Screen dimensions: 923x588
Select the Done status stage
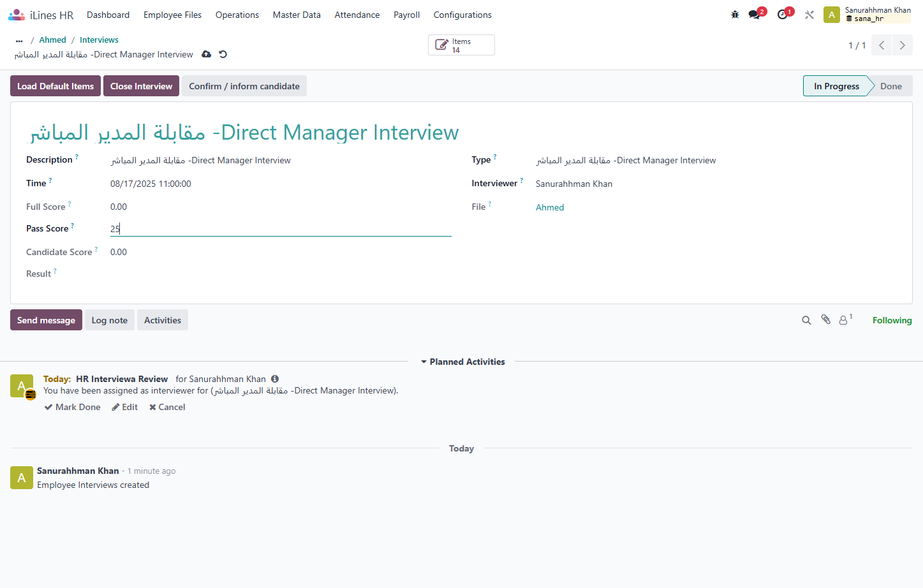[x=891, y=86]
